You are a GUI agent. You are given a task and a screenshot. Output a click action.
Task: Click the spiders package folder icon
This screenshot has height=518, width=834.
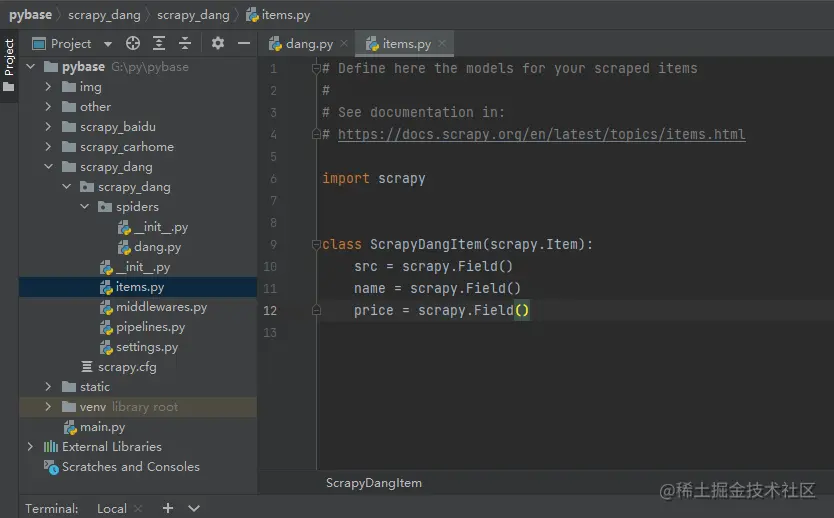(x=105, y=207)
